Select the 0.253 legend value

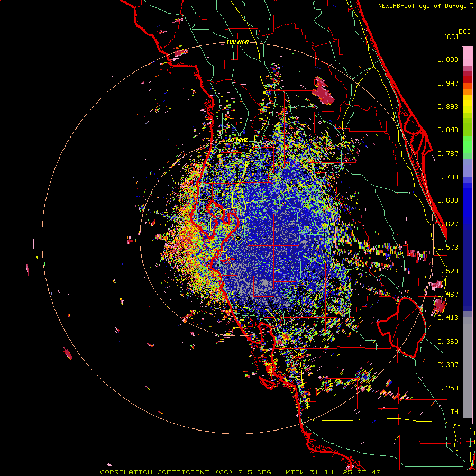click(448, 388)
